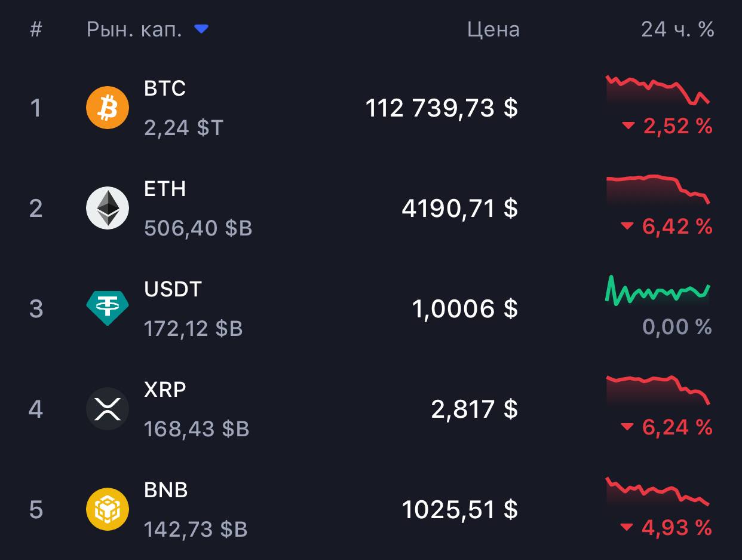The image size is (742, 560).
Task: Open the BTC ticker name link
Action: (x=165, y=88)
